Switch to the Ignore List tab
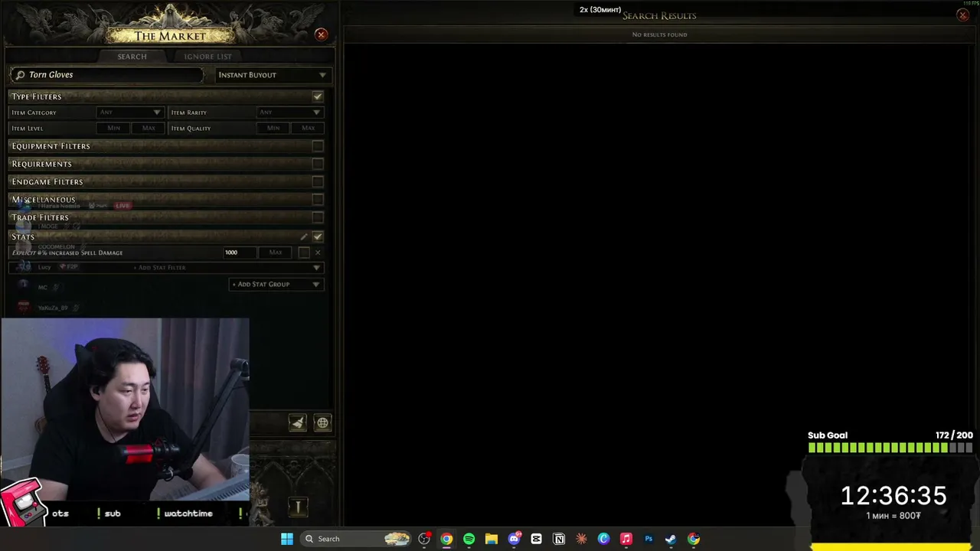This screenshot has height=551, width=980. tap(207, 57)
